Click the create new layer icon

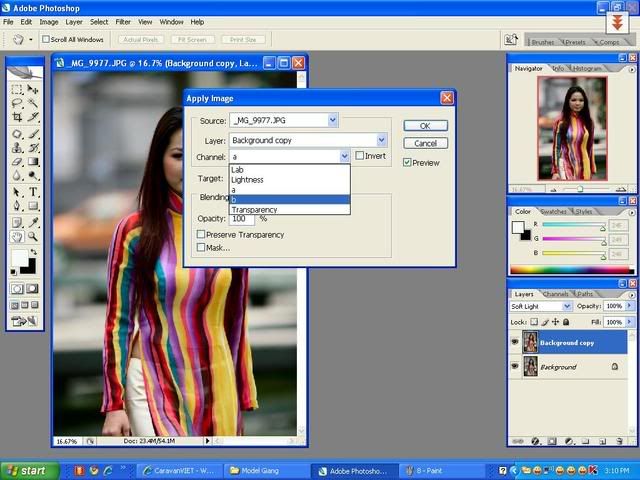pyautogui.click(x=602, y=441)
